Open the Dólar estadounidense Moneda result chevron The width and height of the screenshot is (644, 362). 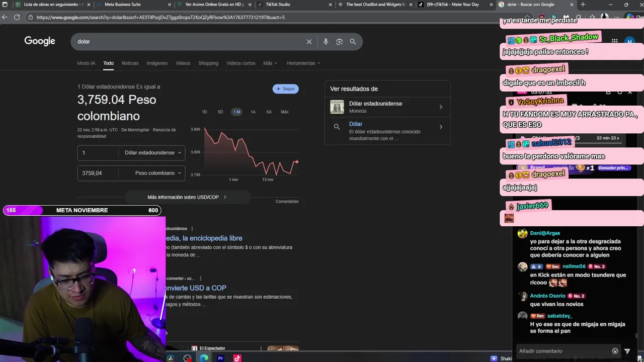tap(441, 107)
